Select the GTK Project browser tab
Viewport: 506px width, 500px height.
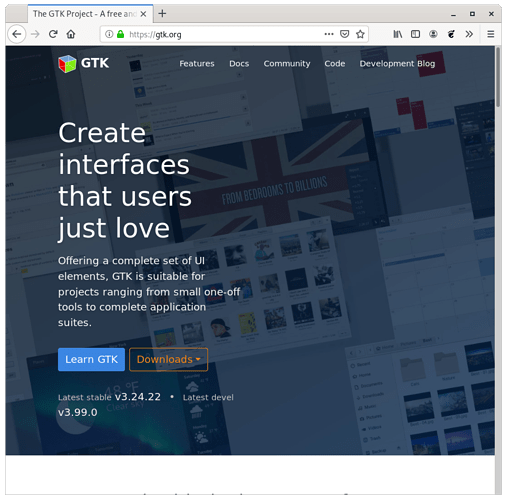click(x=90, y=14)
